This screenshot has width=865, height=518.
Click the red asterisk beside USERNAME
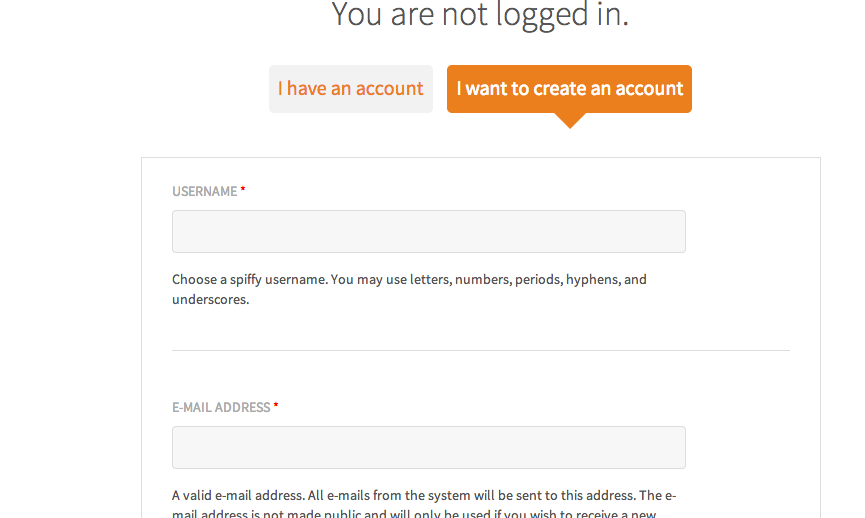click(243, 190)
